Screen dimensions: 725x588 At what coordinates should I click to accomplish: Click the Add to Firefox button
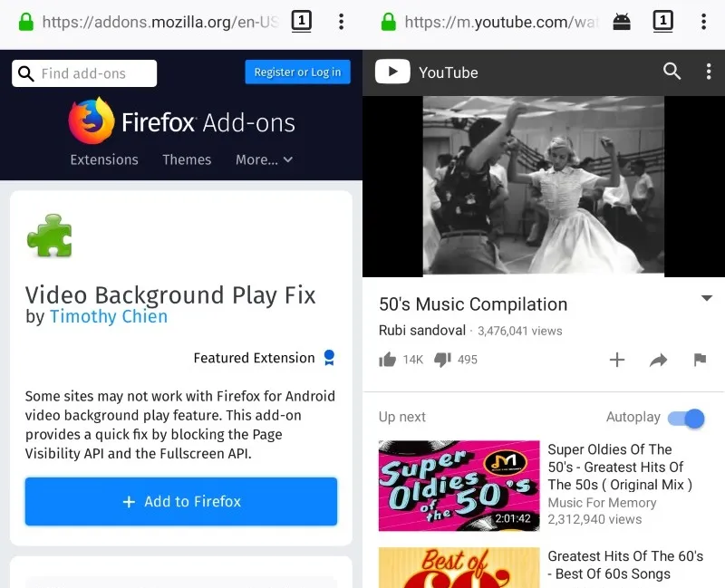click(x=180, y=501)
